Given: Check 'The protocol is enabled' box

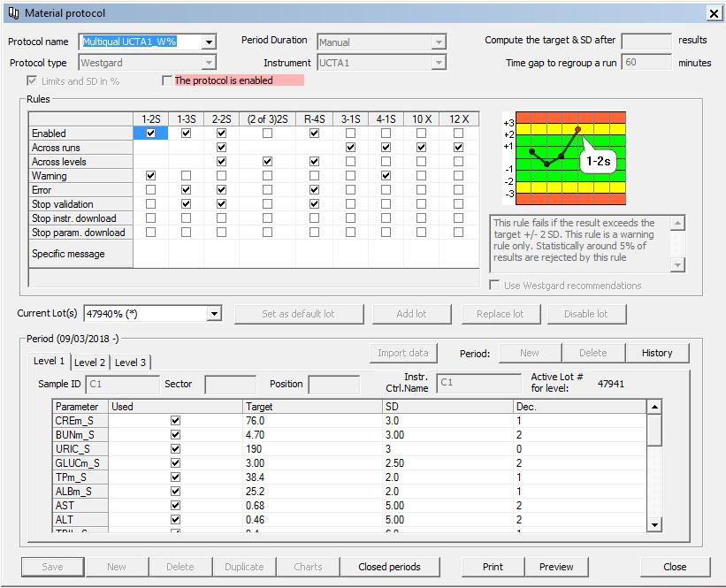Looking at the screenshot, I should (x=167, y=80).
